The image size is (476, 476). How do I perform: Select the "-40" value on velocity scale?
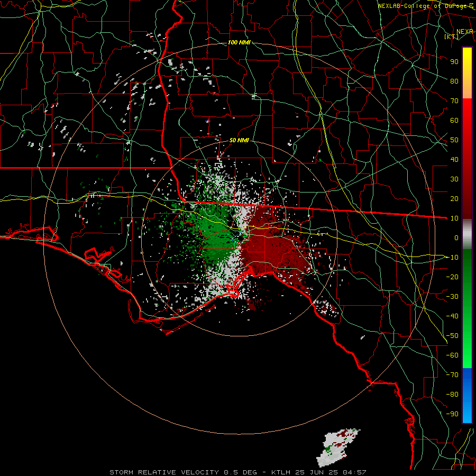coord(452,316)
